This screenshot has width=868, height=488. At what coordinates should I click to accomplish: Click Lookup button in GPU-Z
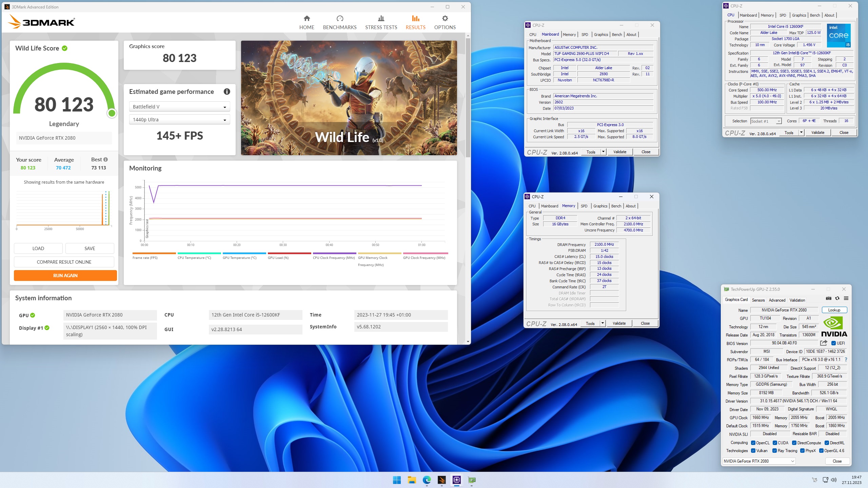(834, 310)
